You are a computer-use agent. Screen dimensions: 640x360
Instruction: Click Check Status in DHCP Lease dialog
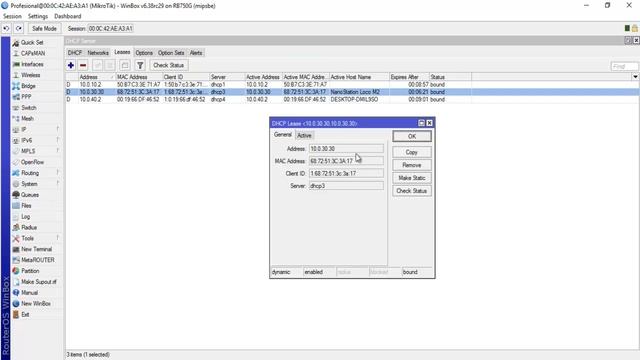point(412,191)
